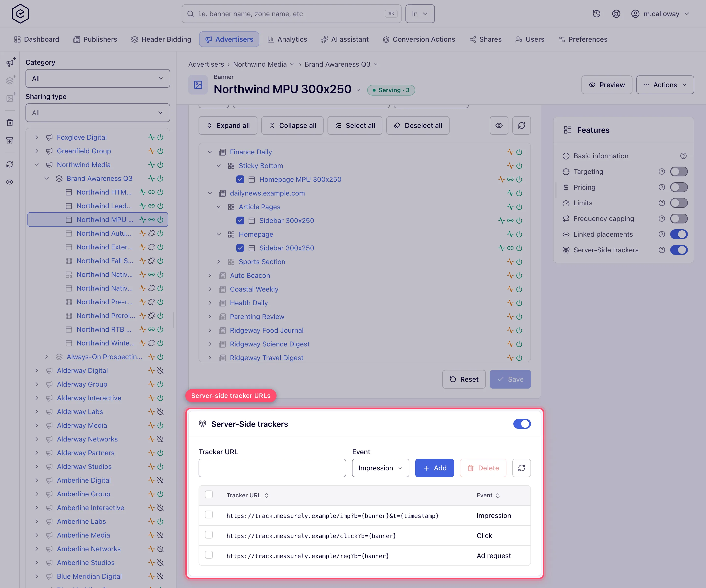This screenshot has width=706, height=588.
Task: Click the Add tracker button
Action: [x=434, y=468]
